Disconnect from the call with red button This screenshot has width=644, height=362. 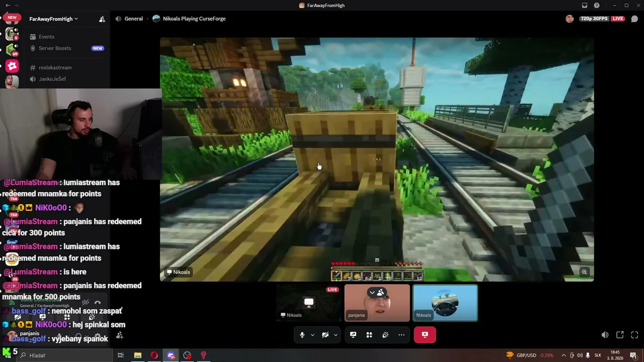tap(425, 335)
